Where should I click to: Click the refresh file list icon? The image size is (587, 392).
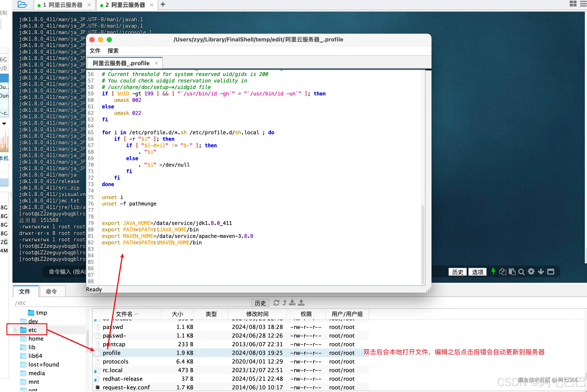(x=276, y=303)
